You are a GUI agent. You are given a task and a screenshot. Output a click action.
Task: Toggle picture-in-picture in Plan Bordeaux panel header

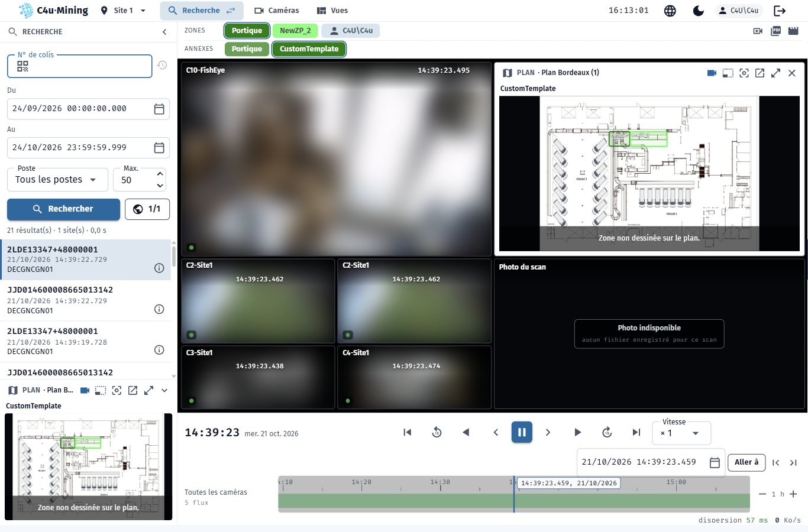728,73
